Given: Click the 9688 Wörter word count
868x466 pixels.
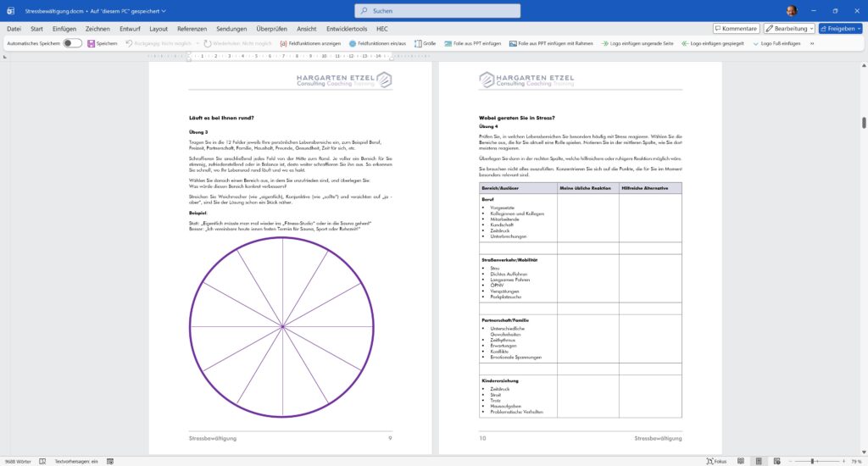Looking at the screenshot, I should (x=19, y=461).
